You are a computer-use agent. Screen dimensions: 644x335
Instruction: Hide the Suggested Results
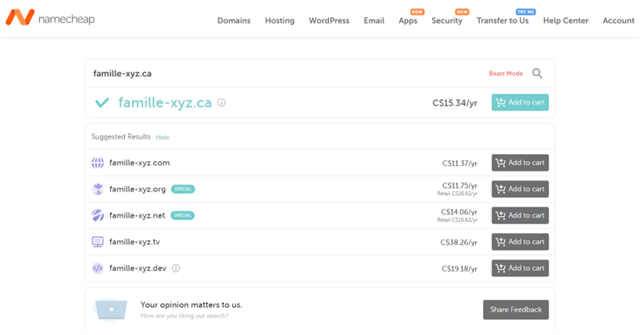click(163, 137)
